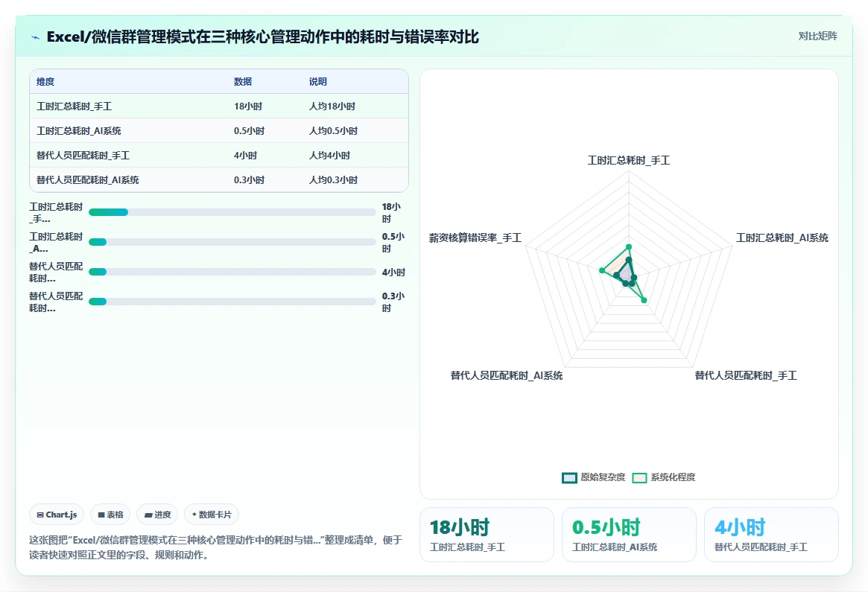This screenshot has width=868, height=592.
Task: Click the 数据 column header
Action: click(x=242, y=82)
